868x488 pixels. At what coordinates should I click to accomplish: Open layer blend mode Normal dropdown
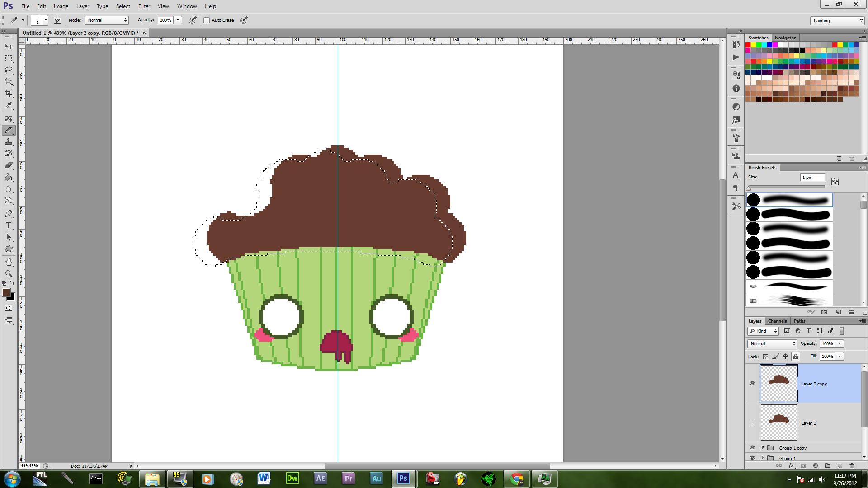[772, 344]
